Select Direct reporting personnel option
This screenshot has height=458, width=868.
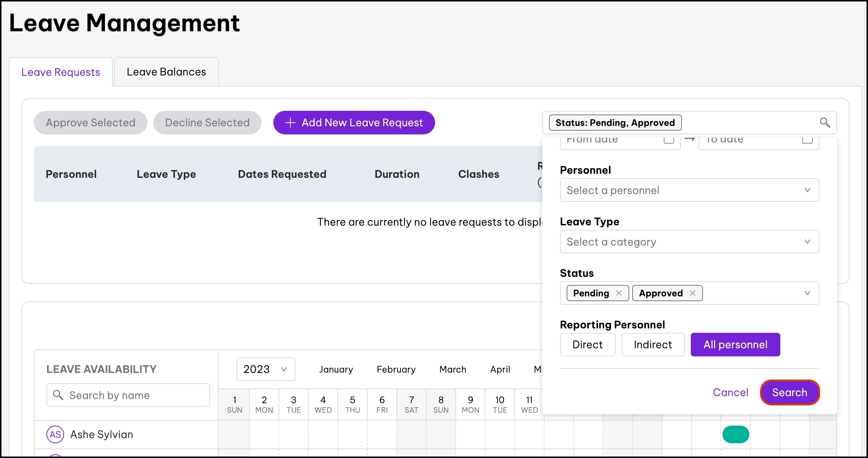[x=587, y=345]
